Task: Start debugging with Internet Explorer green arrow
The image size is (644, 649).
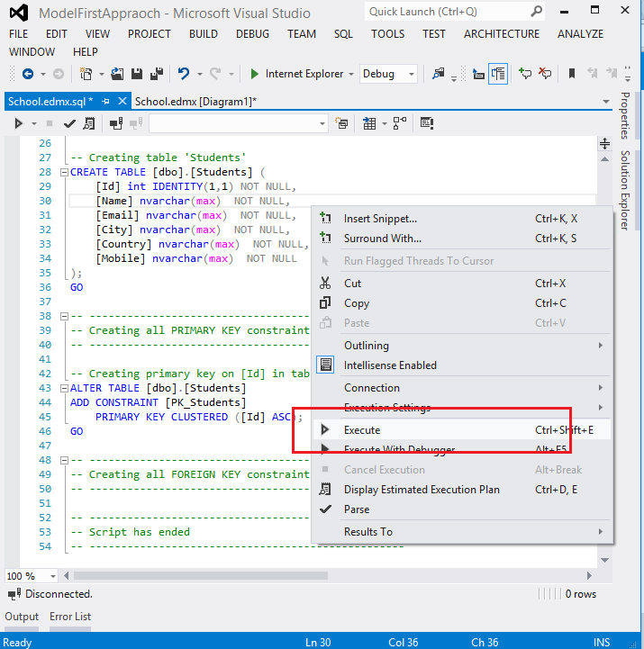Action: point(254,74)
